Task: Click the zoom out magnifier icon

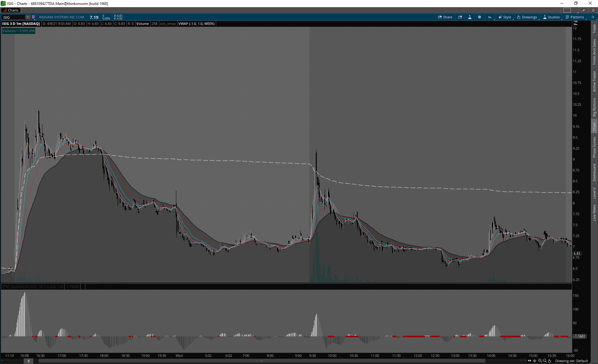Action: pyautogui.click(x=545, y=361)
